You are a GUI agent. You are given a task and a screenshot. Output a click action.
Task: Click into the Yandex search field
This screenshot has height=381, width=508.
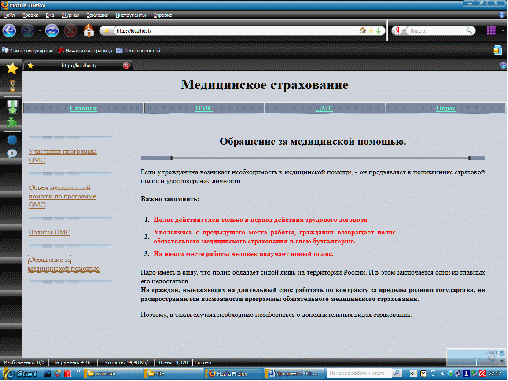tap(436, 31)
